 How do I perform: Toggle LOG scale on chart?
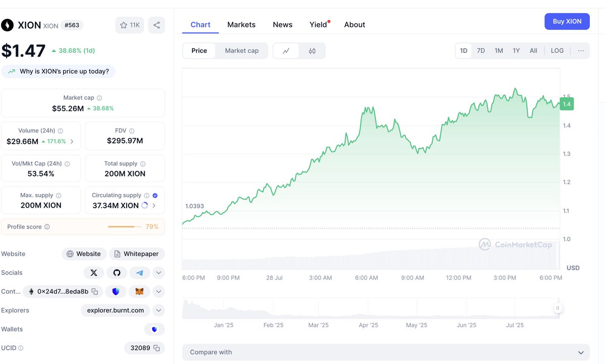click(557, 50)
